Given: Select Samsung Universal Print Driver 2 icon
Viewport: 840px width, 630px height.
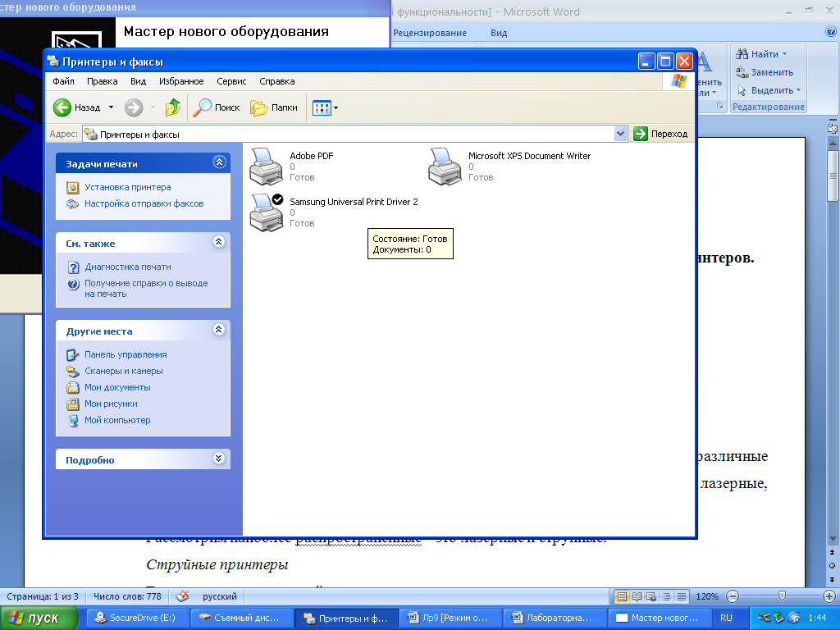Looking at the screenshot, I should 267,212.
